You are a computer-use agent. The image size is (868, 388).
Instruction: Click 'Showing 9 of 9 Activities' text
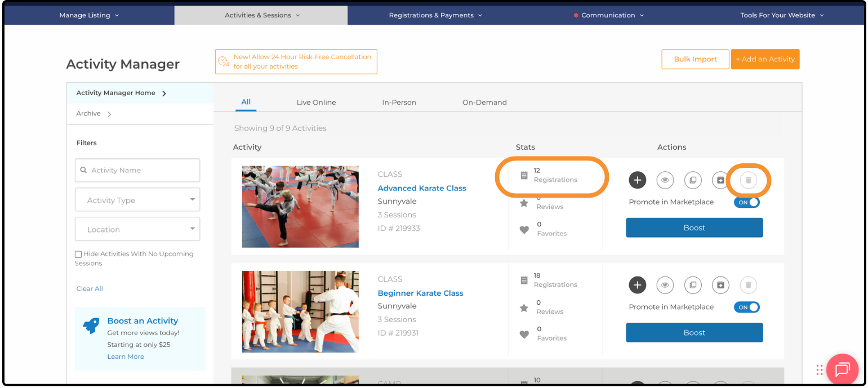281,128
